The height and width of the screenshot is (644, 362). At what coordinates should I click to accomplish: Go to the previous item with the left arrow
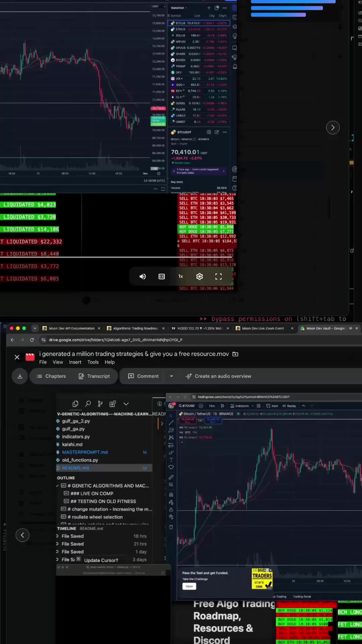(x=22, y=535)
